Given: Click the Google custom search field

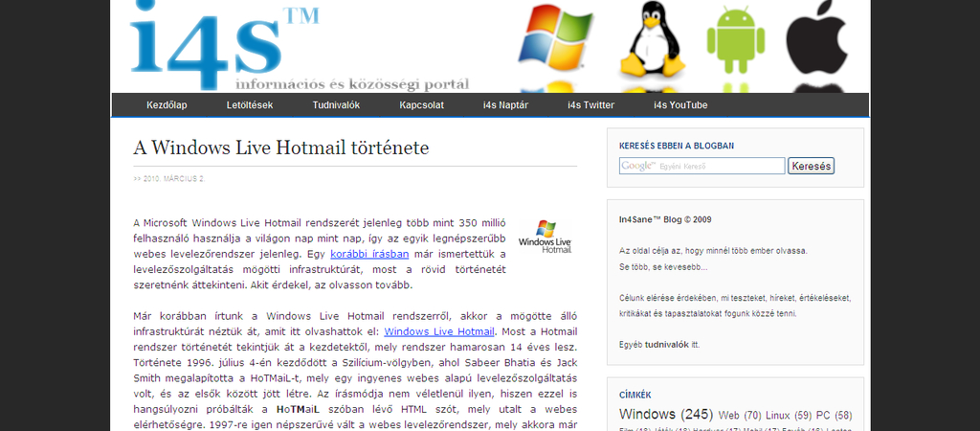Looking at the screenshot, I should (702, 166).
